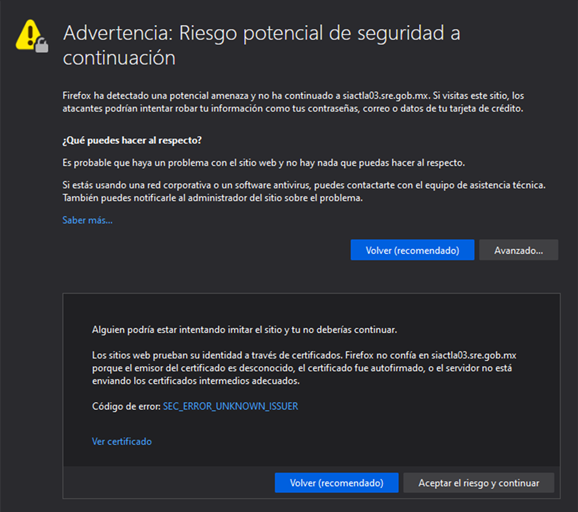Collapse details with the 'Avanzado...' button
578x512 pixels.
click(x=518, y=250)
